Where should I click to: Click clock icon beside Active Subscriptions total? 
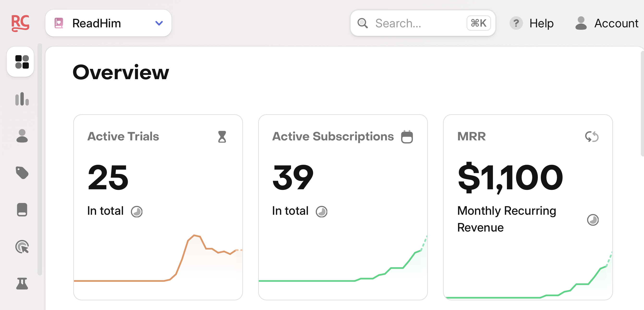tap(321, 212)
